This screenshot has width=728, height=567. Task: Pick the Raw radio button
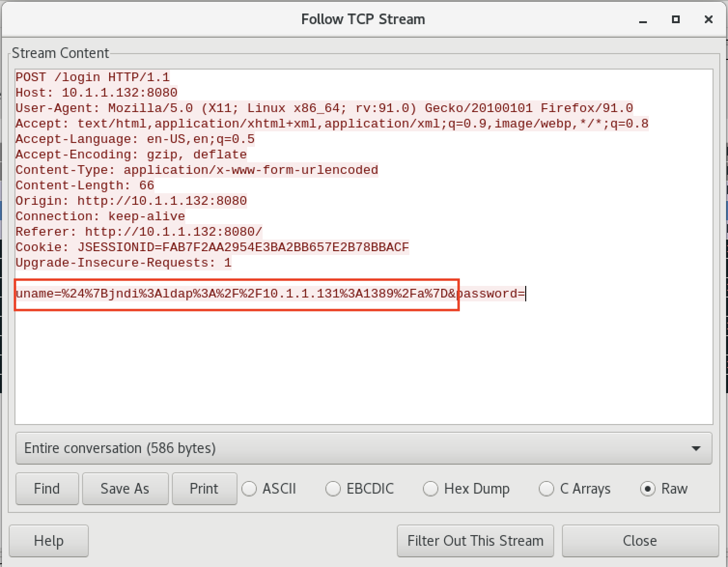(x=648, y=489)
